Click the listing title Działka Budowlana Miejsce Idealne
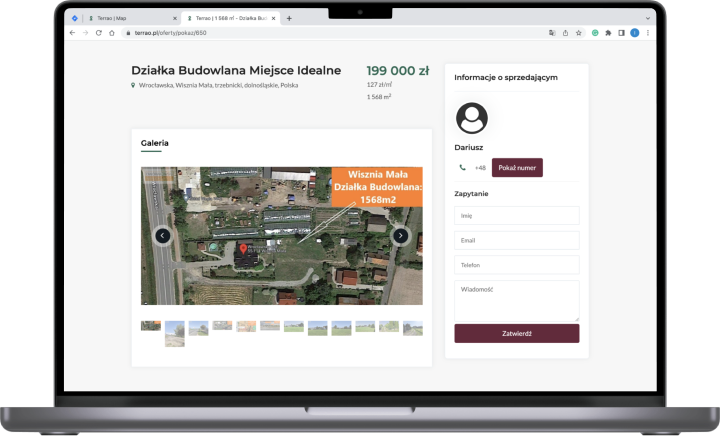 (236, 70)
